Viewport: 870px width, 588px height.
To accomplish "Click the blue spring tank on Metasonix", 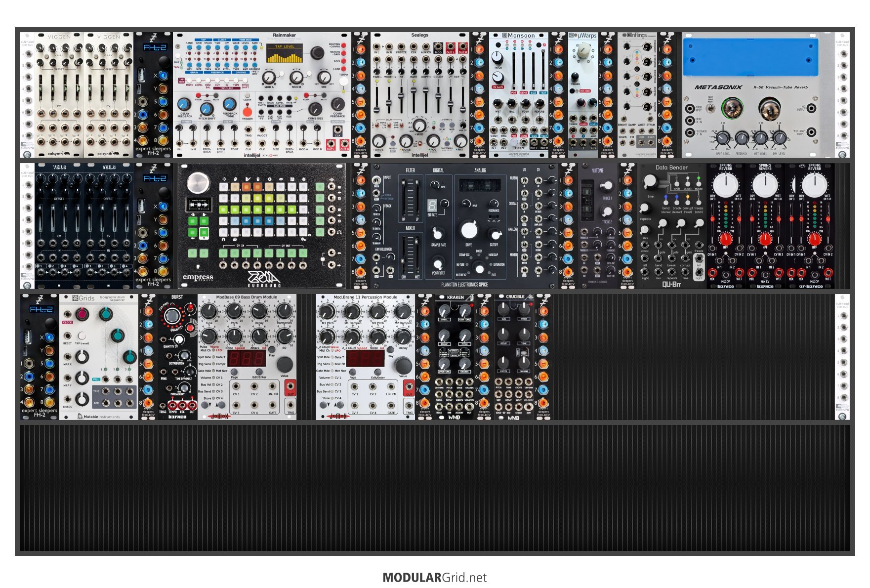I will [750, 57].
